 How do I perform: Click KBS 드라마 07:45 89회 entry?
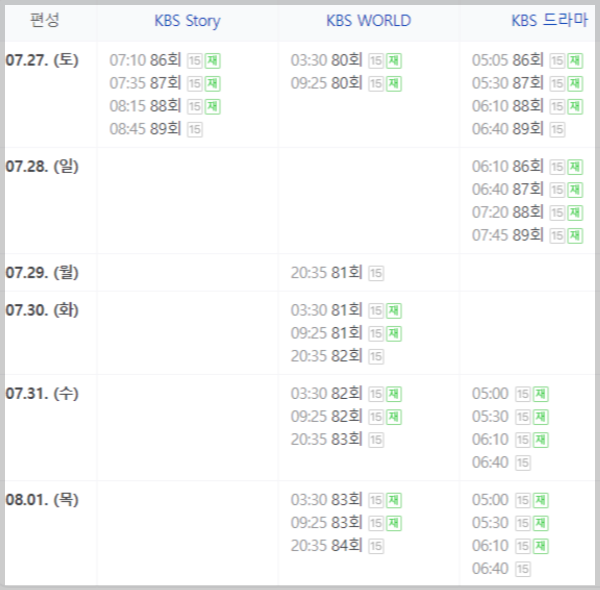click(x=508, y=235)
